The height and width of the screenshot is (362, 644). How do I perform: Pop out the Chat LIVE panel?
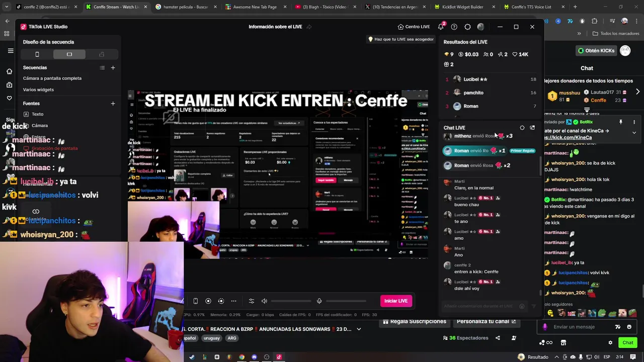click(x=532, y=128)
